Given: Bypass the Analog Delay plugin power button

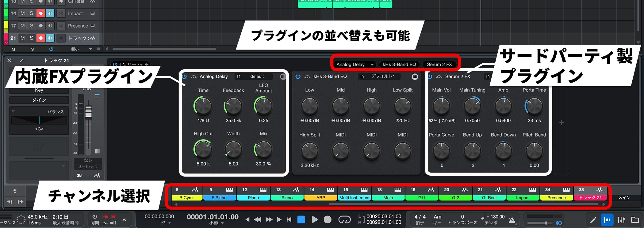Looking at the screenshot, I should coord(184,77).
